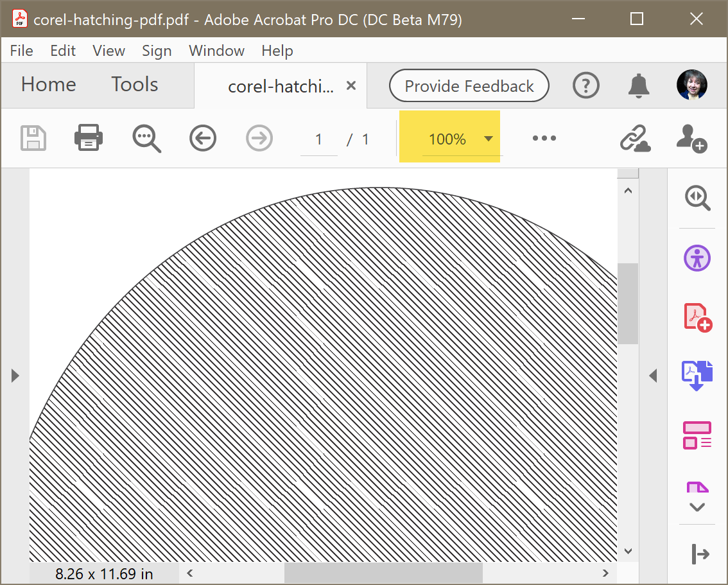Open the File menu
The width and height of the screenshot is (728, 585).
[21, 50]
